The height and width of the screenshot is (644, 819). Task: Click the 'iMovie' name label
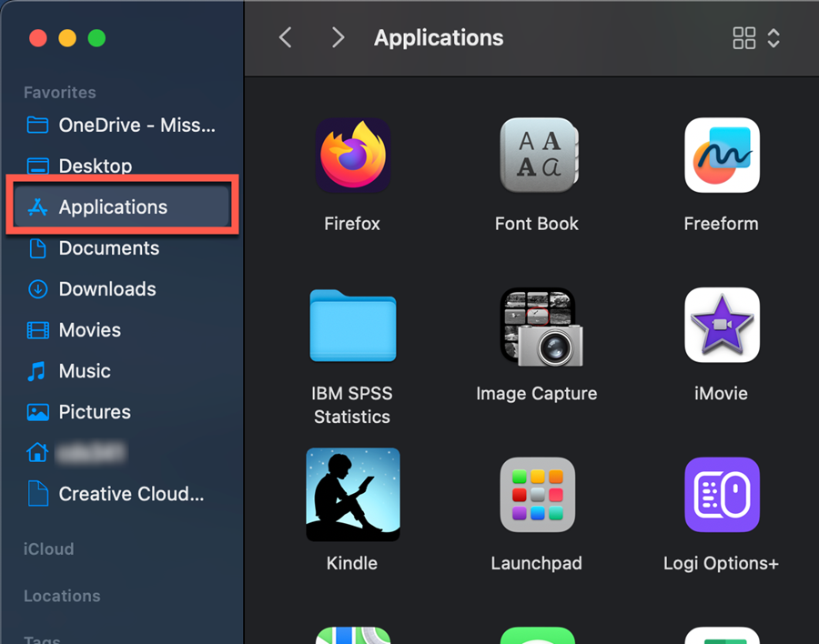click(722, 393)
